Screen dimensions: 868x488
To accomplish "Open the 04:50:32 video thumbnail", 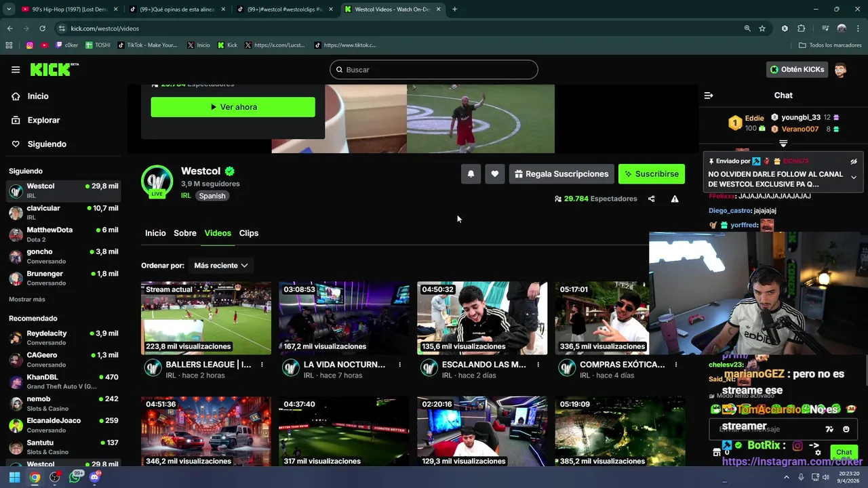I will 482,318.
